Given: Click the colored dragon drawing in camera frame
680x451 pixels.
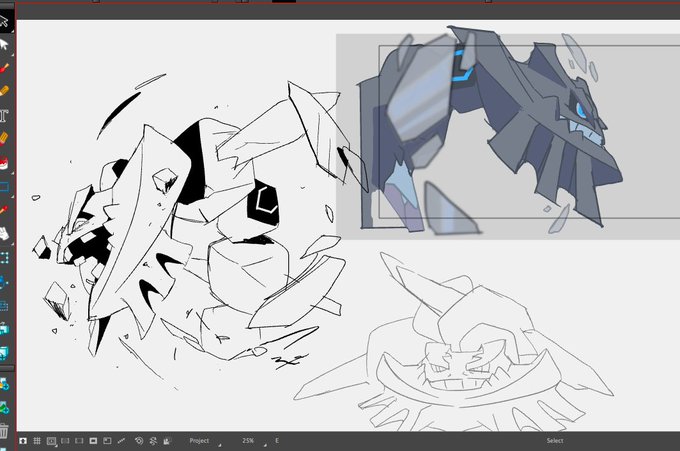Looking at the screenshot, I should pyautogui.click(x=490, y=130).
